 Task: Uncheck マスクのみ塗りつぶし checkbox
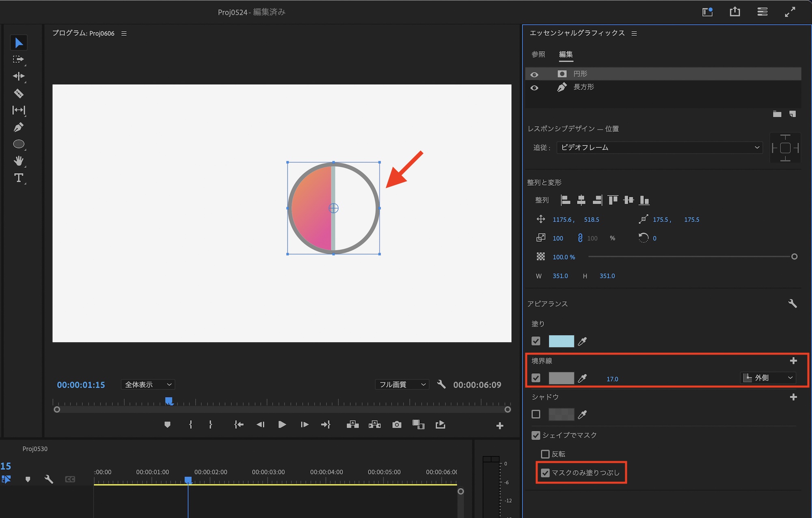pos(545,473)
